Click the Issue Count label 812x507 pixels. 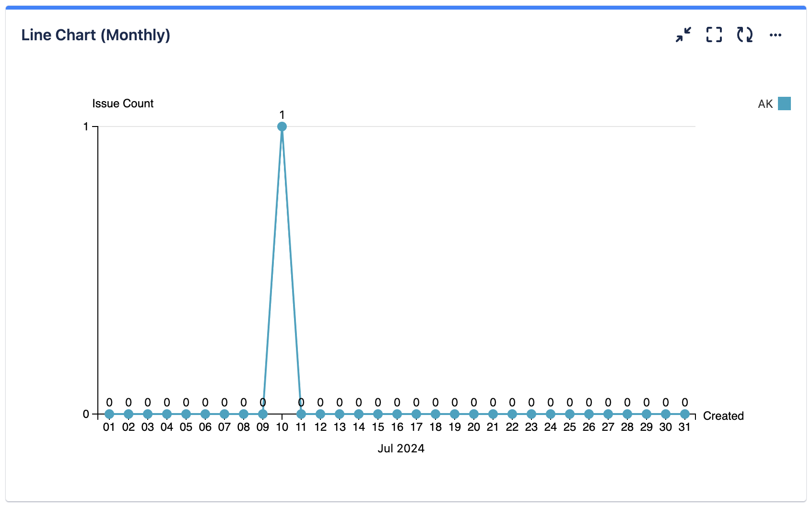click(x=123, y=103)
